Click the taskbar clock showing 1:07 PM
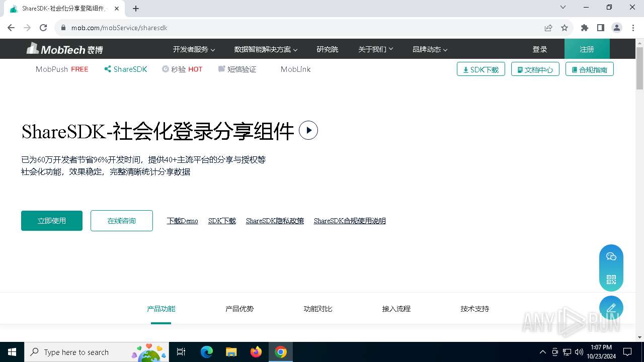Screen dimensions: 644x362 pos(601,352)
